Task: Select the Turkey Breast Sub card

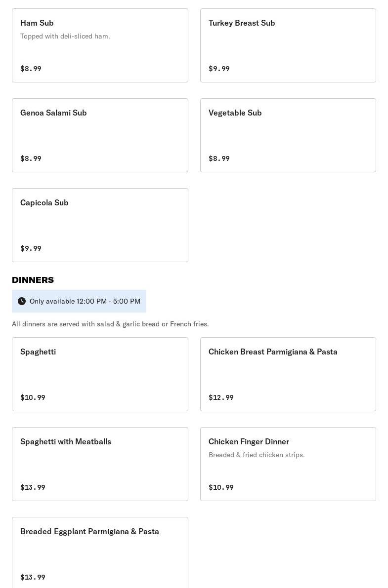Action: (288, 45)
